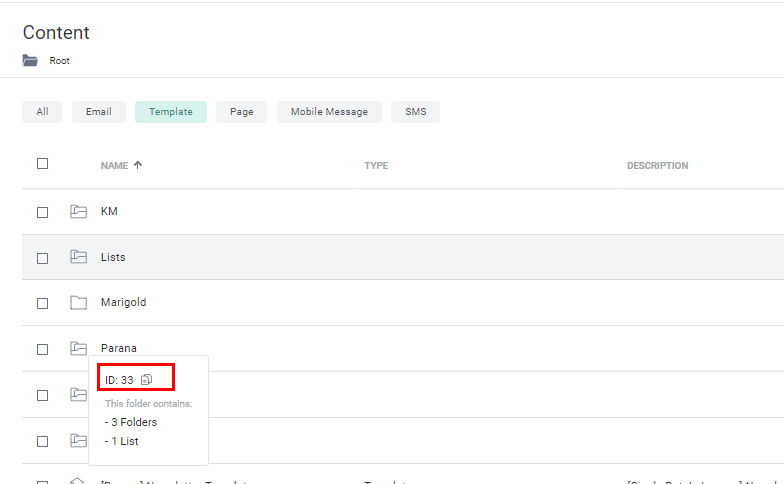Check the box for KM folder
This screenshot has width=784, height=484.
click(42, 212)
